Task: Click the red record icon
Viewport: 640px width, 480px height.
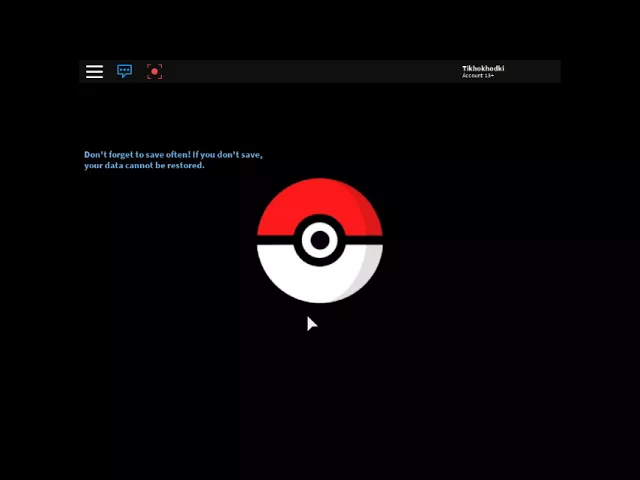Action: click(154, 72)
